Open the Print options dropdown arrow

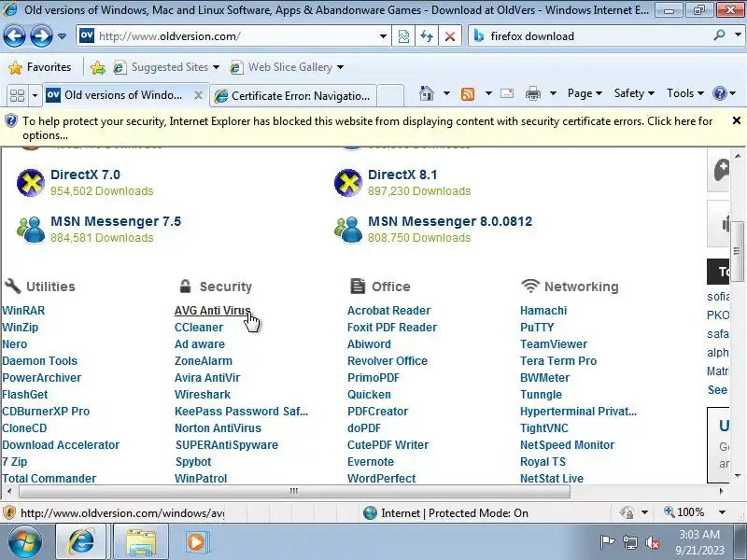[x=553, y=93]
